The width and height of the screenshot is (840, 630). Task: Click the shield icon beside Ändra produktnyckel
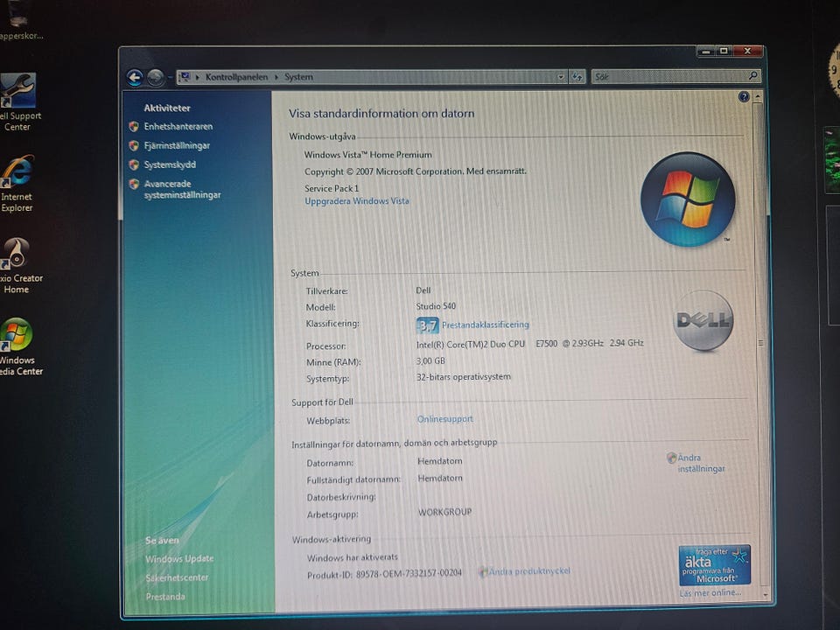(483, 572)
